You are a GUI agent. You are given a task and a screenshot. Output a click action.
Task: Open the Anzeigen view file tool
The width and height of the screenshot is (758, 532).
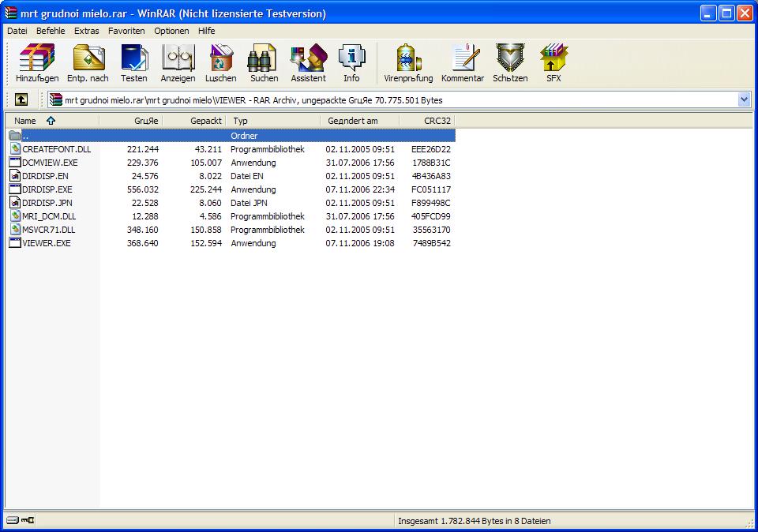(x=178, y=63)
